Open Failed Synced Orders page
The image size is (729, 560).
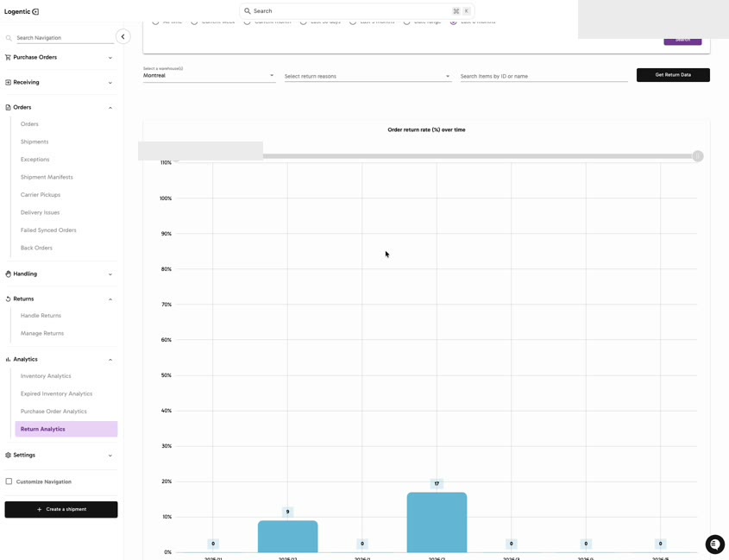[48, 230]
